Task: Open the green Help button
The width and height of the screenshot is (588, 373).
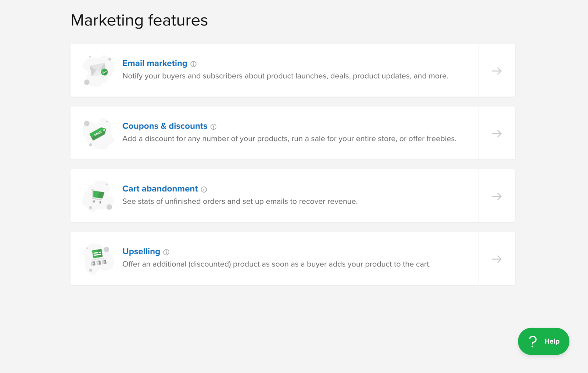Action: point(543,341)
